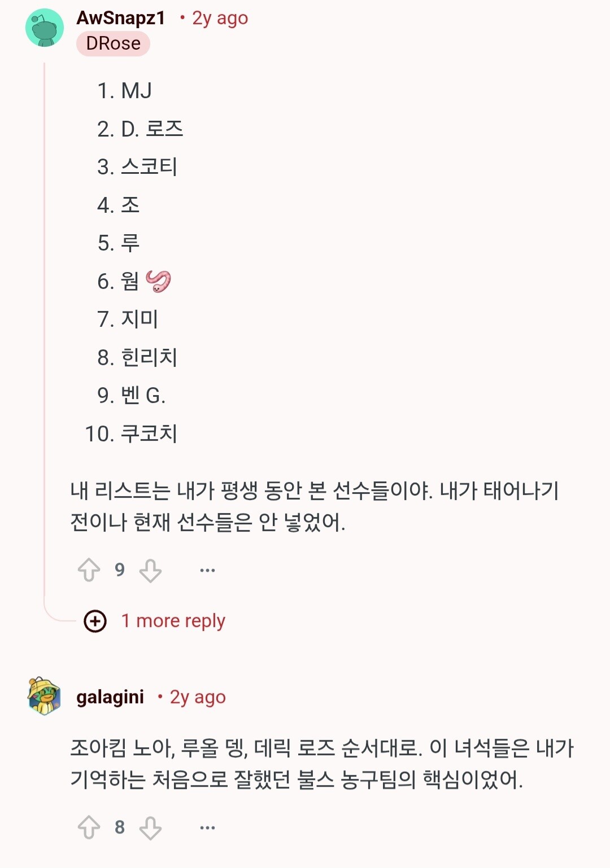The width and height of the screenshot is (610, 868).
Task: Click the "2y ago" timestamp beside galagini
Action: tap(198, 698)
